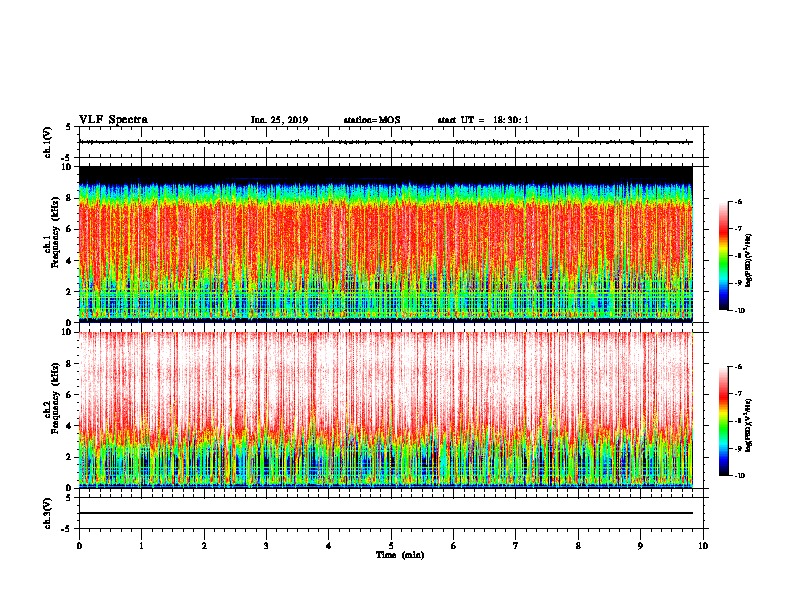Click the "4" kHz tick on ch.1 axis
The height and width of the screenshot is (612, 792).
click(69, 261)
